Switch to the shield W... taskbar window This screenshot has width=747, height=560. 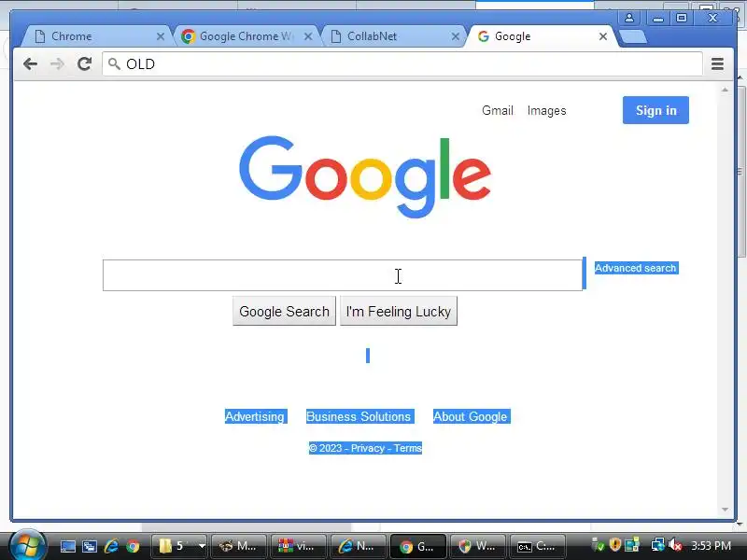click(x=477, y=546)
